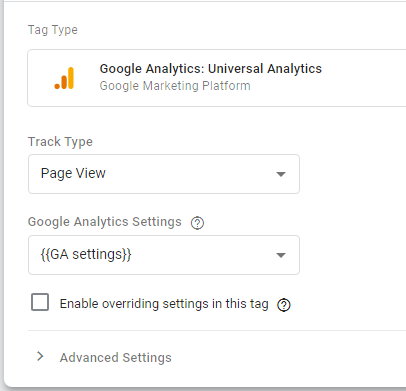Open help icon beside Google Analytics Settings
Image resolution: width=406 pixels, height=391 pixels.
click(197, 223)
